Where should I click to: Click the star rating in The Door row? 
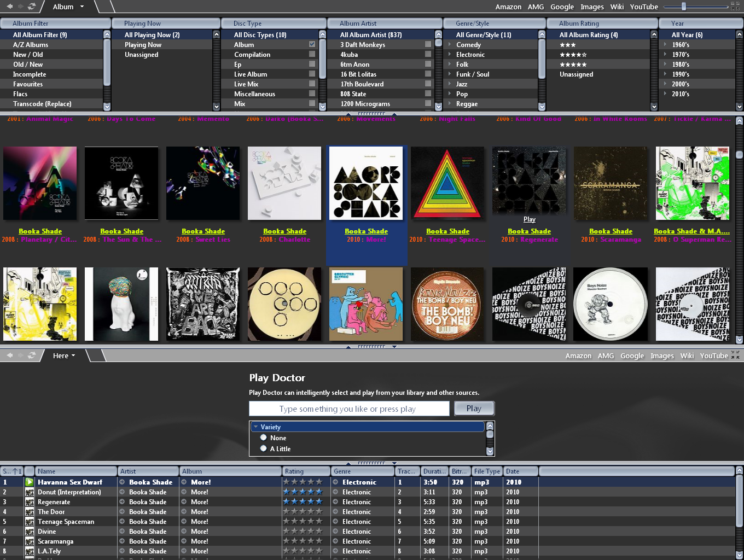coord(303,512)
